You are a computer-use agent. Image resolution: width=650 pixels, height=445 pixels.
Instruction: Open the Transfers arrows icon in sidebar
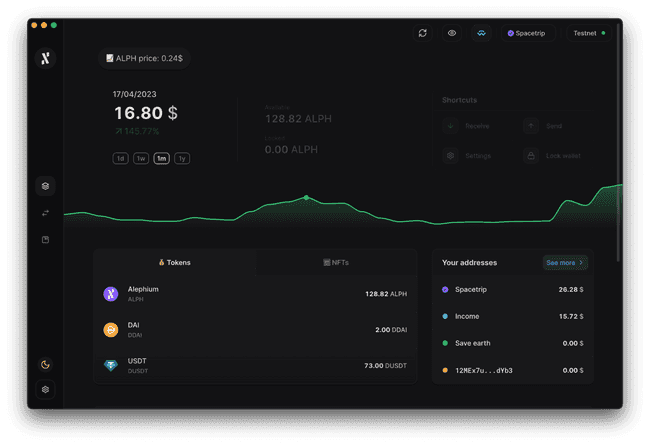[x=45, y=213]
